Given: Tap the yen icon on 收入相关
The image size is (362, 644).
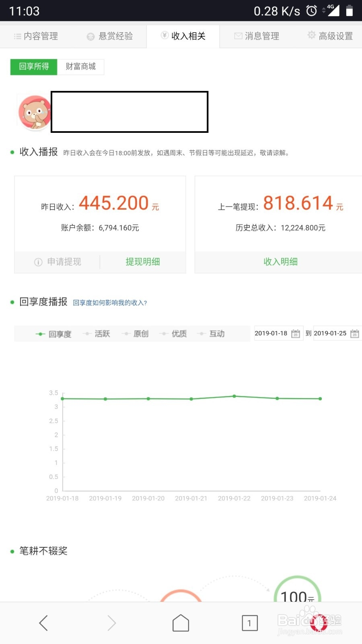Looking at the screenshot, I should 165,35.
